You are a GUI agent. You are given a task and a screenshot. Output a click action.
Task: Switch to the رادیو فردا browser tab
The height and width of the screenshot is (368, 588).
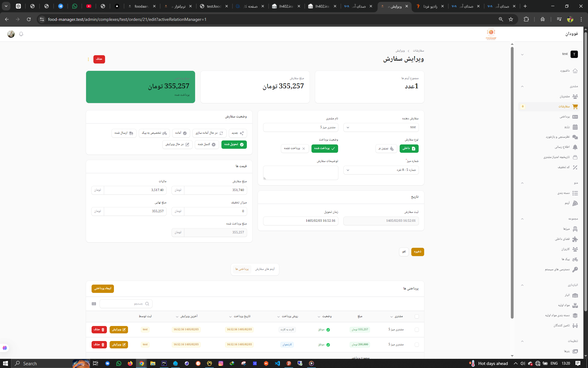pos(430,6)
